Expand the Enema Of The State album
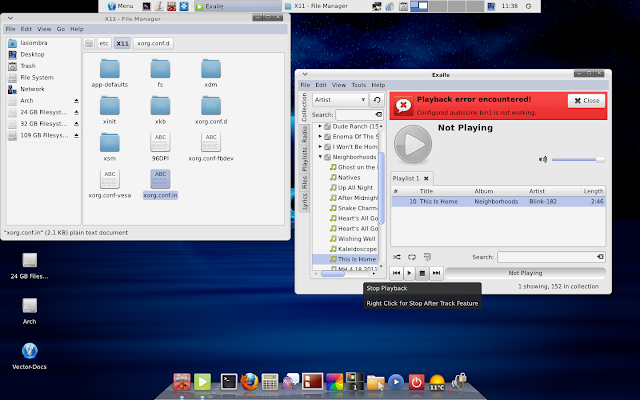 tap(320, 136)
